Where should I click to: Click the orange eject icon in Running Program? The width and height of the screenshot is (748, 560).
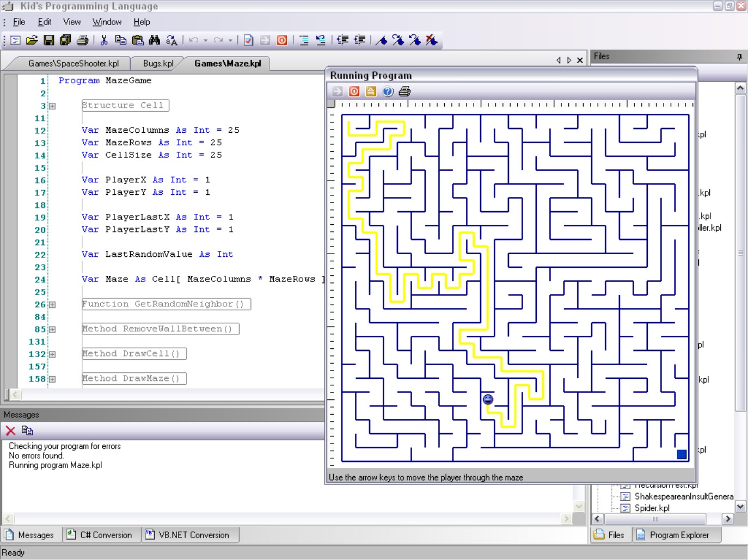371,91
